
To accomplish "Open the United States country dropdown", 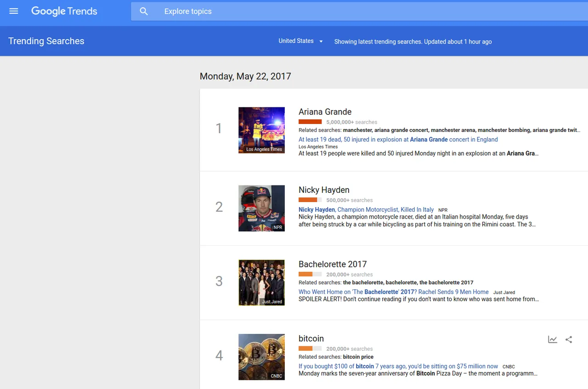I will 301,41.
